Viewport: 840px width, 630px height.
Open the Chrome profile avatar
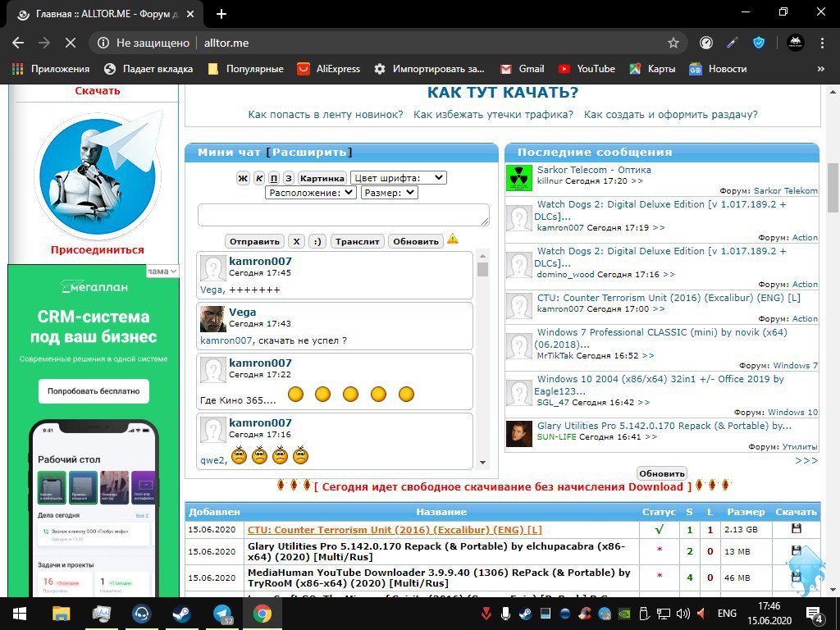[x=795, y=43]
